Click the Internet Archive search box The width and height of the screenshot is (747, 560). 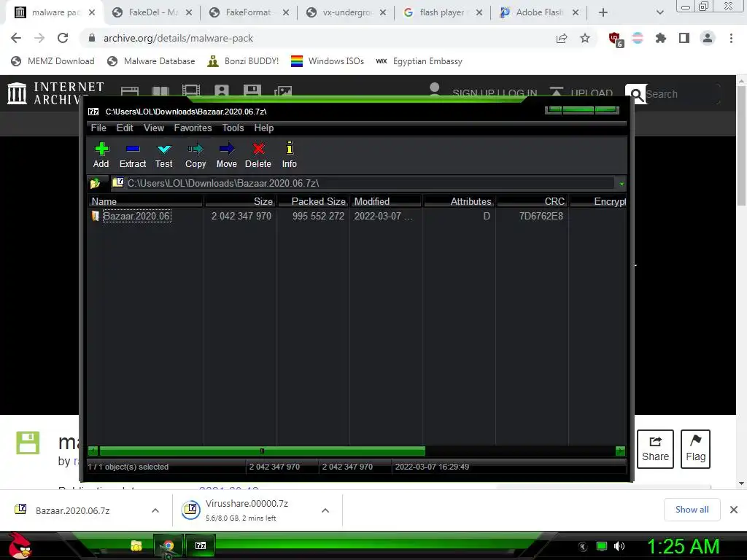[x=681, y=94]
